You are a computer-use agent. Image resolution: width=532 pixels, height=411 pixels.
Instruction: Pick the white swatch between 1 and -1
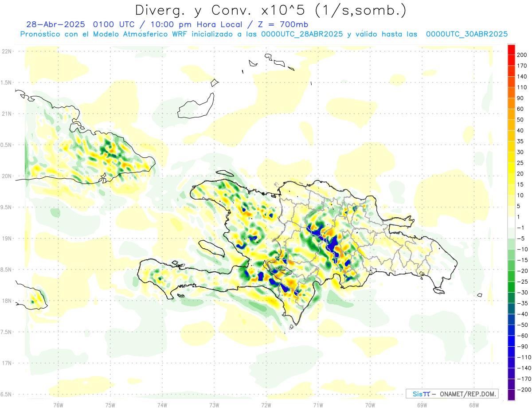pos(512,223)
